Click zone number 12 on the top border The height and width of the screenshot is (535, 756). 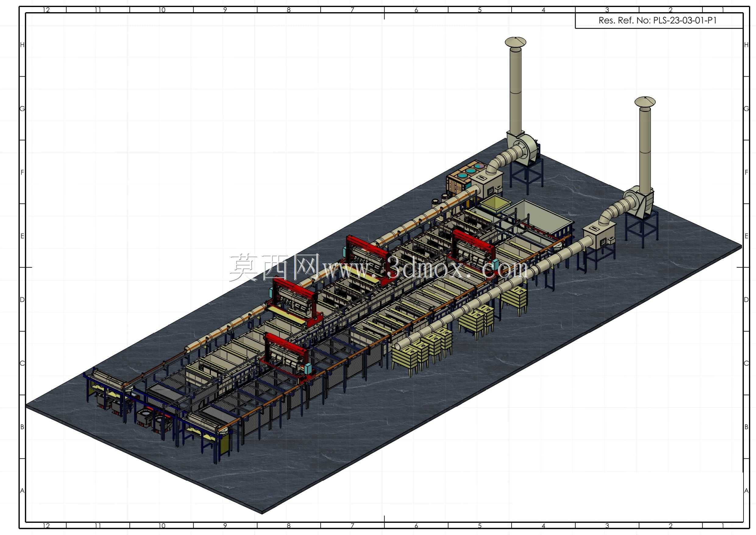point(46,10)
